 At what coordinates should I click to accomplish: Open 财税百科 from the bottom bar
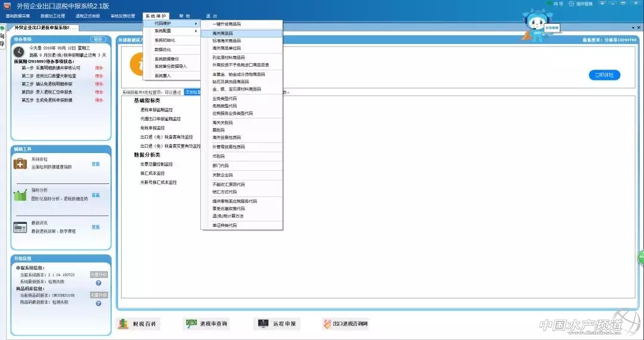point(137,324)
